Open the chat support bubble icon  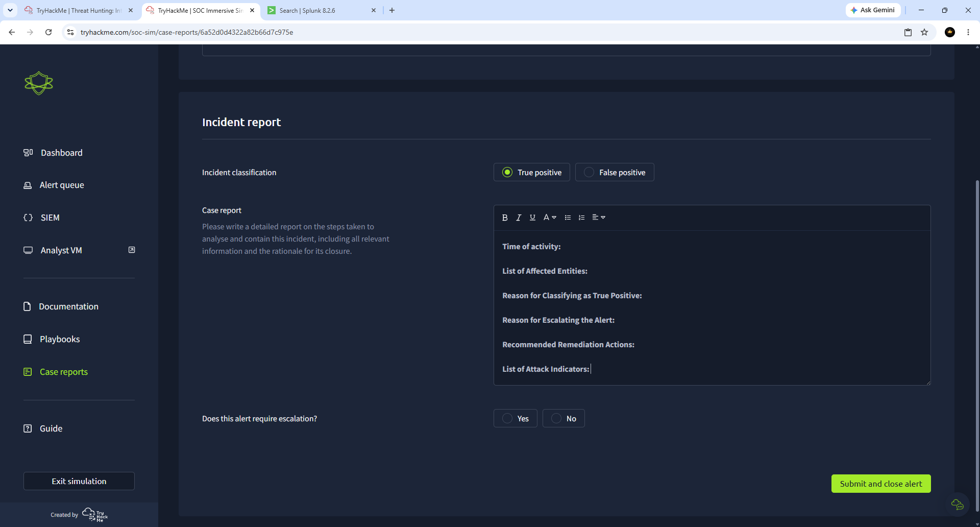[958, 505]
